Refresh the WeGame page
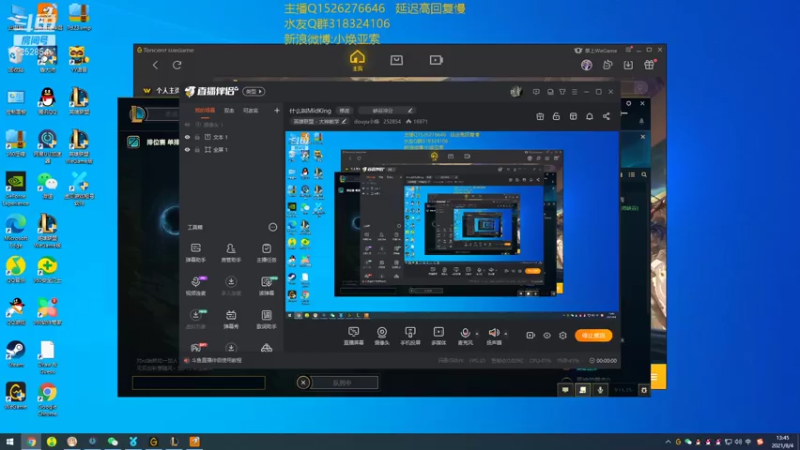The height and width of the screenshot is (450, 800). (x=177, y=65)
